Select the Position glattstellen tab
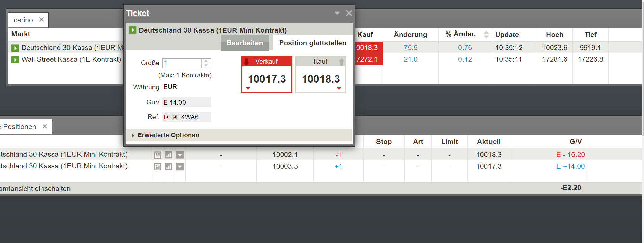 (313, 43)
